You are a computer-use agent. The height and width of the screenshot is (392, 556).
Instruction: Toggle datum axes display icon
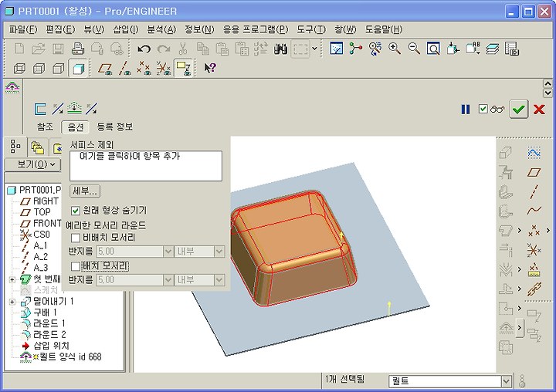(124, 68)
